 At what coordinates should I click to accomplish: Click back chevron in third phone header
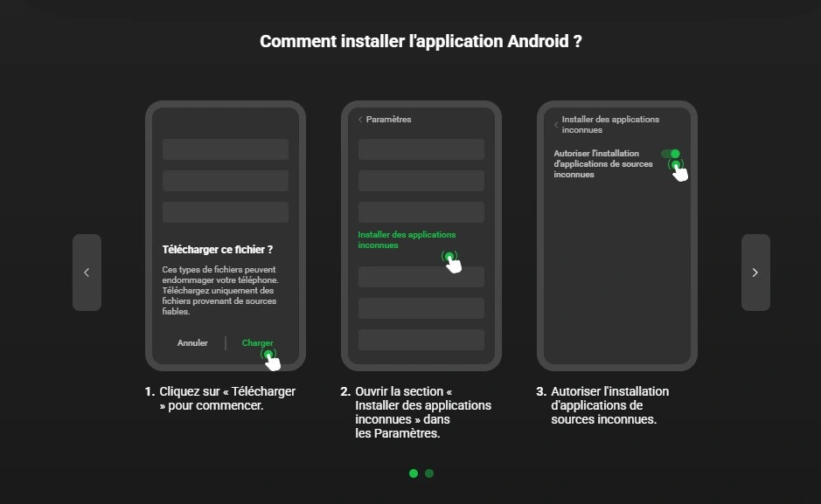pyautogui.click(x=556, y=125)
